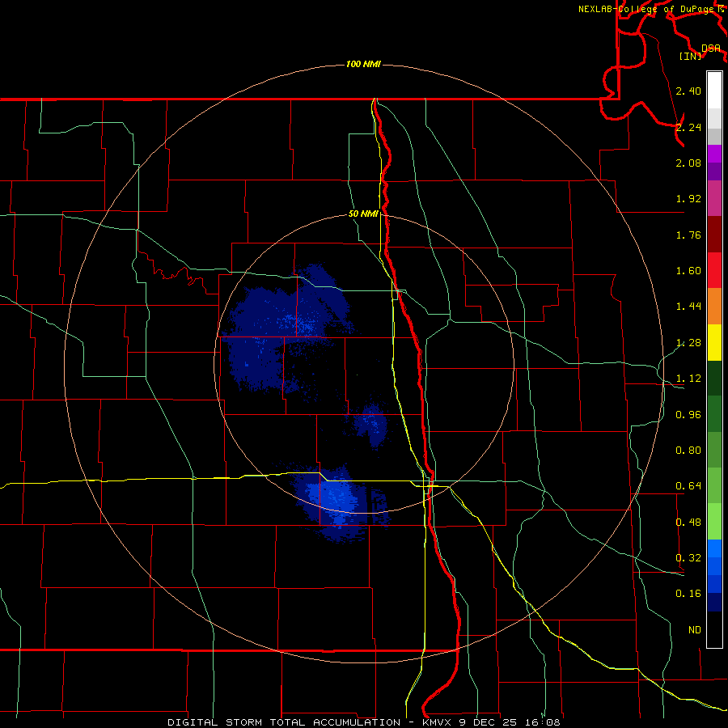Click the dark red legend swatch
This screenshot has width=728, height=728.
pos(714,235)
